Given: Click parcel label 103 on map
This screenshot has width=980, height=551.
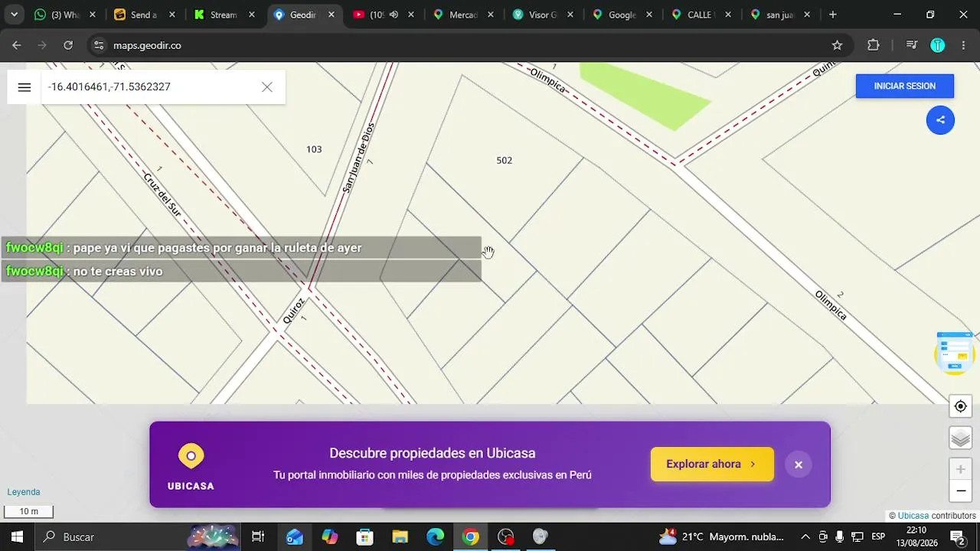Looking at the screenshot, I should click(314, 149).
